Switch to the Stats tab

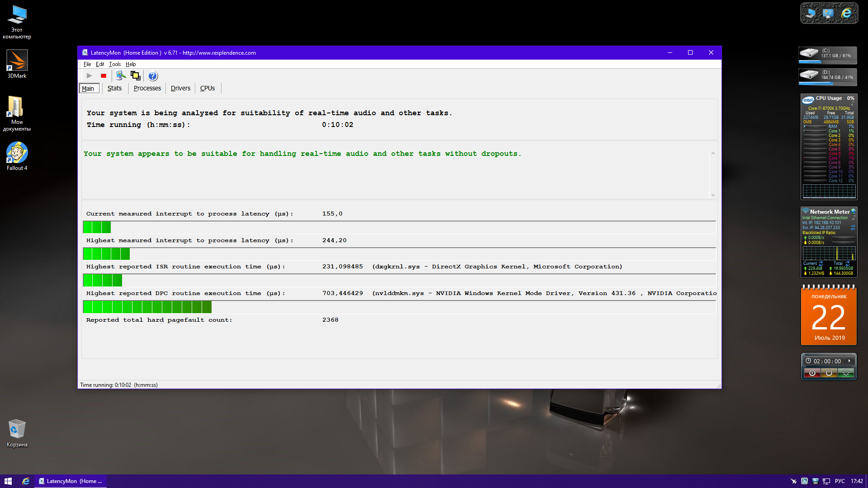(114, 88)
